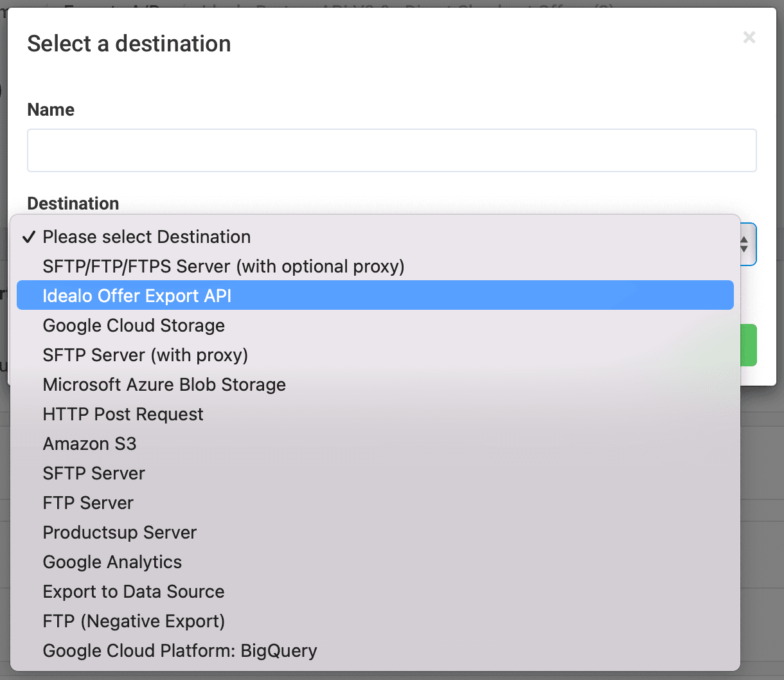
Task: Select Idealo Offer Export API option
Action: pyautogui.click(x=137, y=296)
